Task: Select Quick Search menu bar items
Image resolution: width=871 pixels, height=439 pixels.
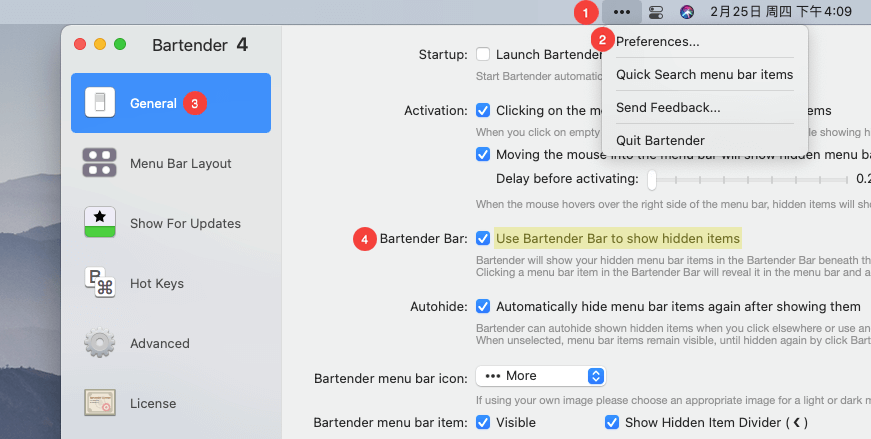Action: [x=704, y=74]
